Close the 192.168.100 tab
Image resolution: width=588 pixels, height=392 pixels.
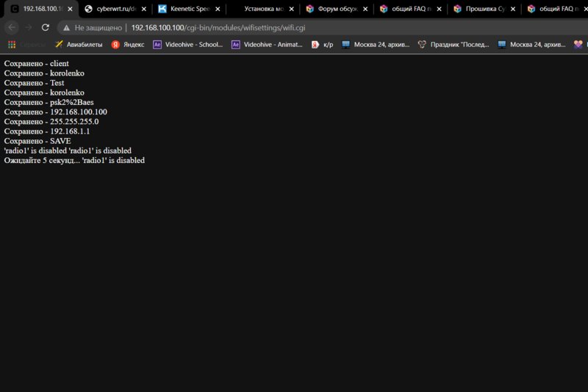[x=70, y=9]
